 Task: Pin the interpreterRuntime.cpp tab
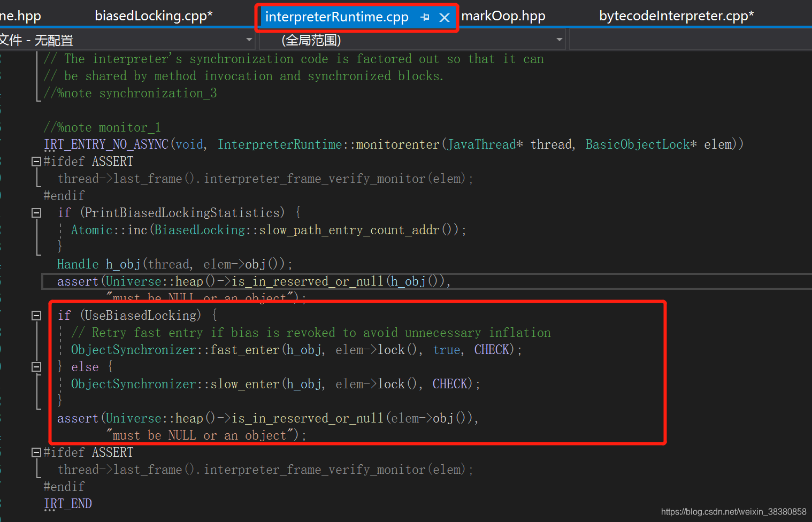coord(425,17)
